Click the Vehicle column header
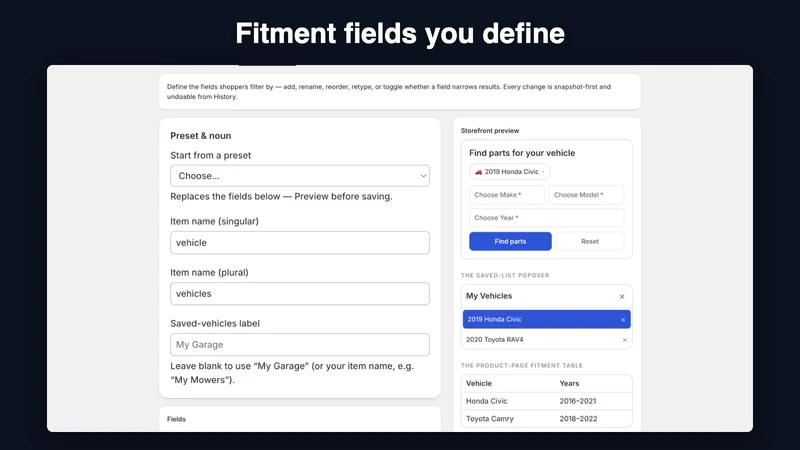The width and height of the screenshot is (800, 450). pyautogui.click(x=479, y=383)
